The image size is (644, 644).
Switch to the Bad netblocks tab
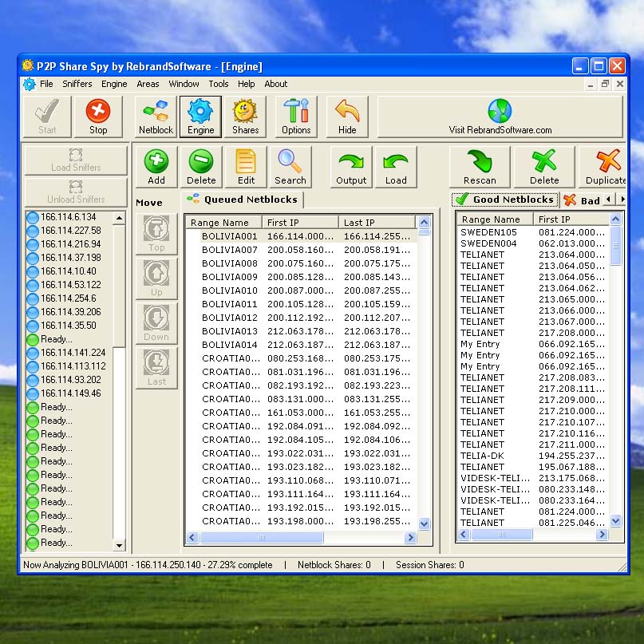click(583, 200)
